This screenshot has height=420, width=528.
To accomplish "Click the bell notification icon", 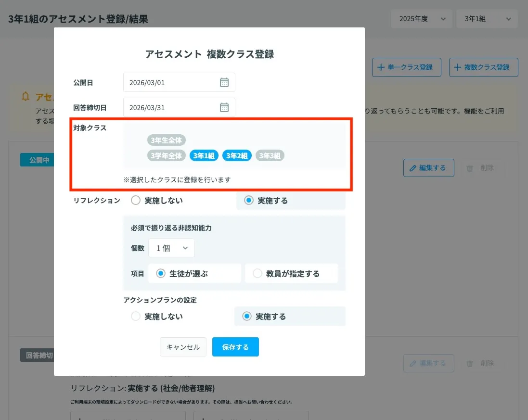I will coord(25,97).
